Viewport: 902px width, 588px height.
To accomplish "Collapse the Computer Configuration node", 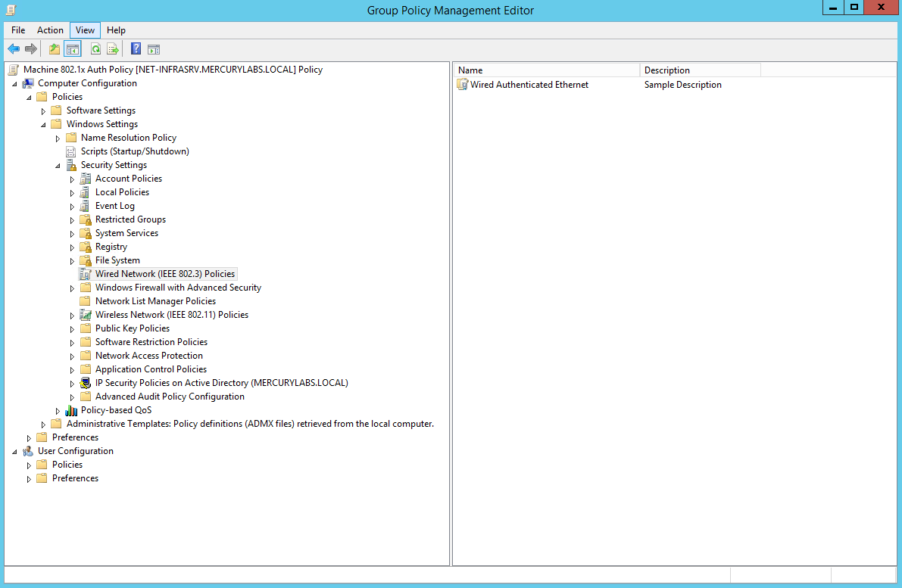I will point(15,84).
